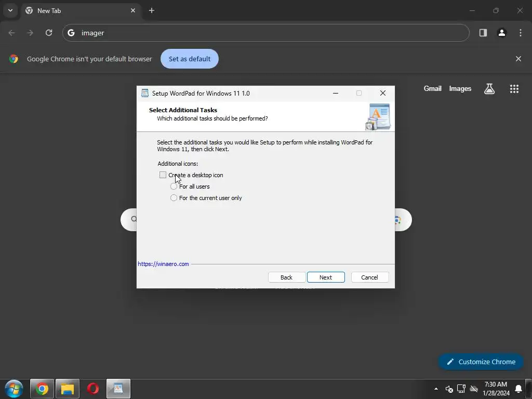Open the Search Labs flask icon
This screenshot has height=399, width=532.
tap(489, 89)
